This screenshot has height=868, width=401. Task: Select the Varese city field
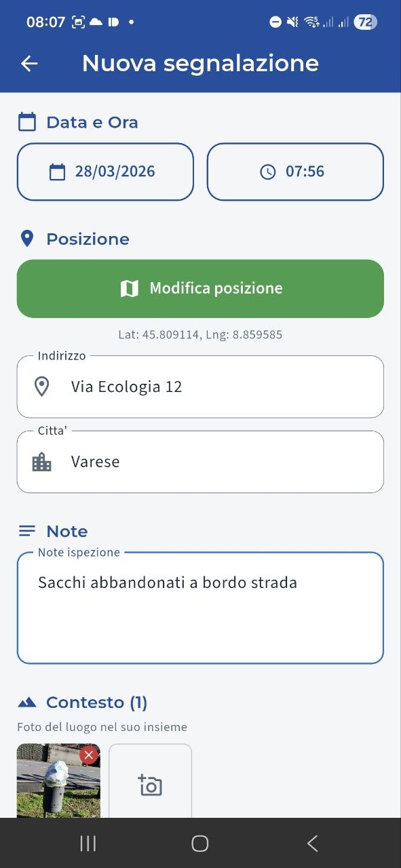point(200,462)
